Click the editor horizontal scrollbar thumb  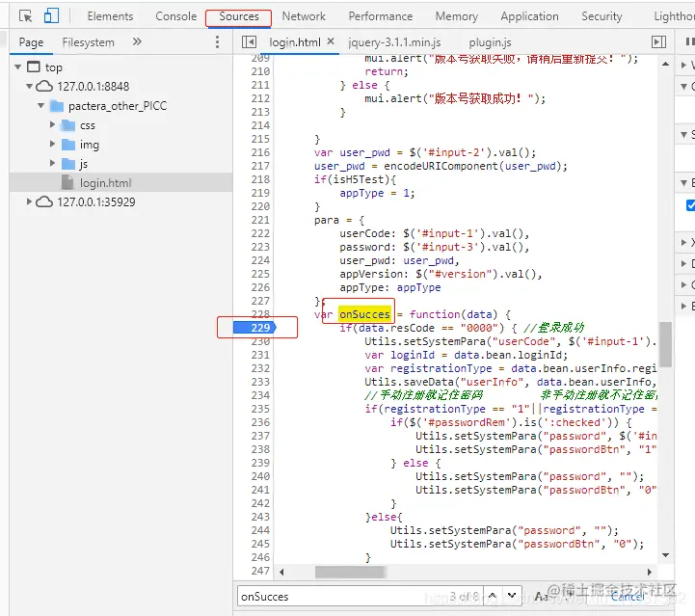pos(350,572)
